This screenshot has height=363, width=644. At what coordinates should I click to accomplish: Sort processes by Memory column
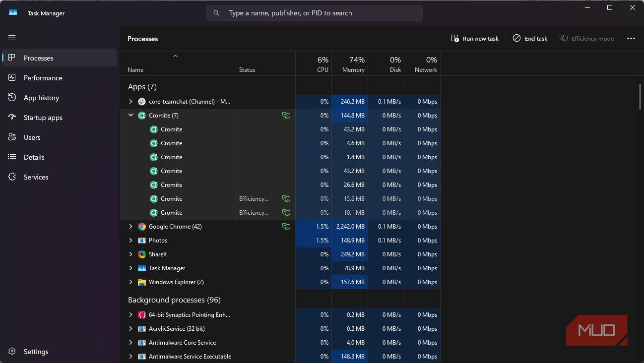353,64
